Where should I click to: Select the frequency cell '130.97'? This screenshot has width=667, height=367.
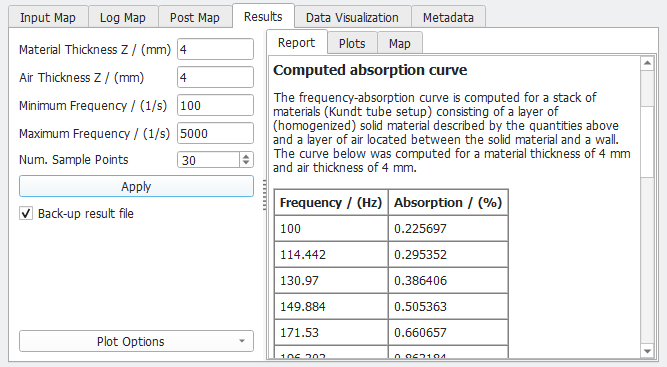click(x=331, y=280)
